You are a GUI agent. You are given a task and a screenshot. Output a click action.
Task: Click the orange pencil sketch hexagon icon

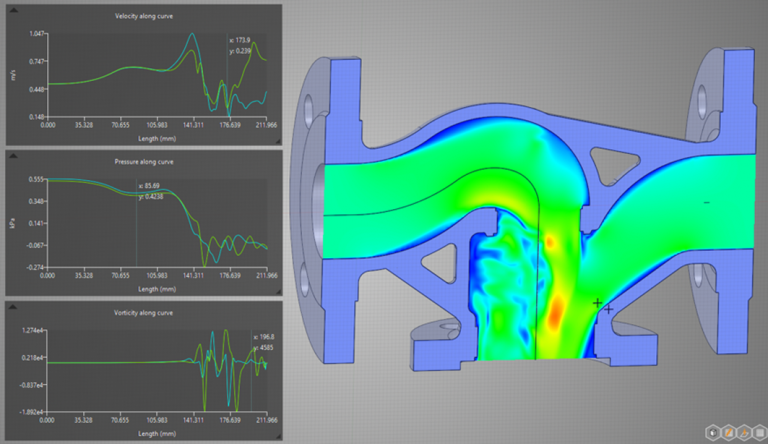click(729, 432)
